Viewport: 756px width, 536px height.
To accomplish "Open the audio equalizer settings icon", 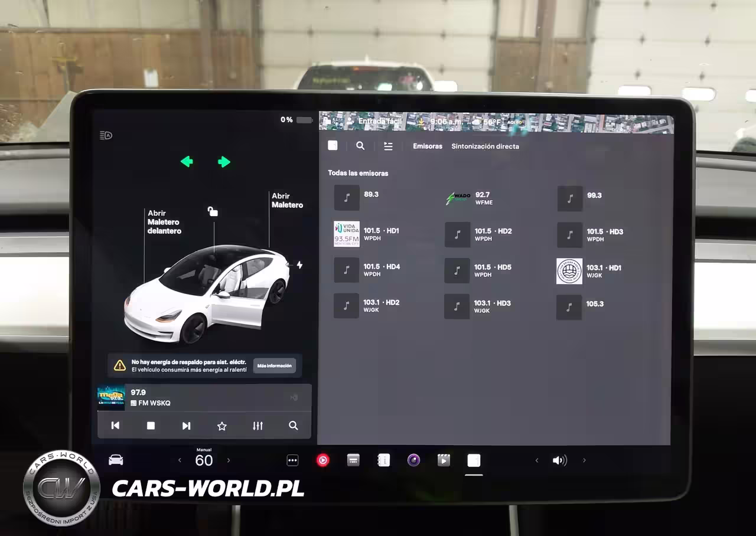I will click(258, 426).
